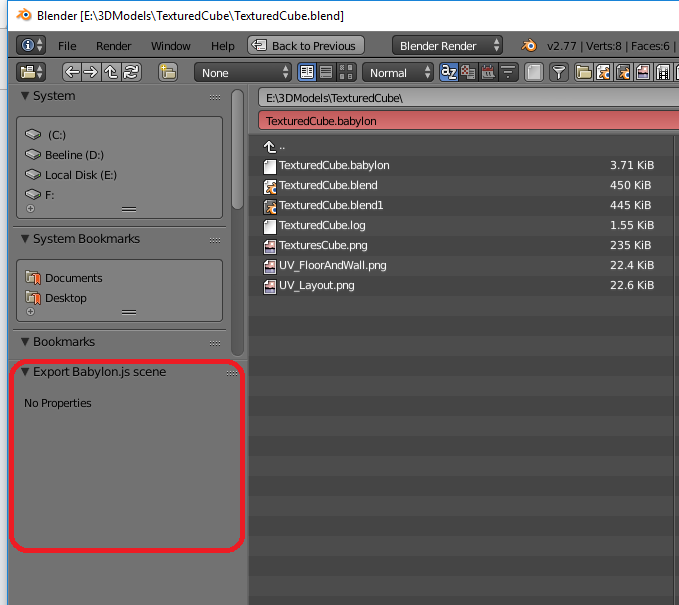This screenshot has height=605, width=679.
Task: Select TexturedCube.blend1 backup file
Action: [x=461, y=205]
